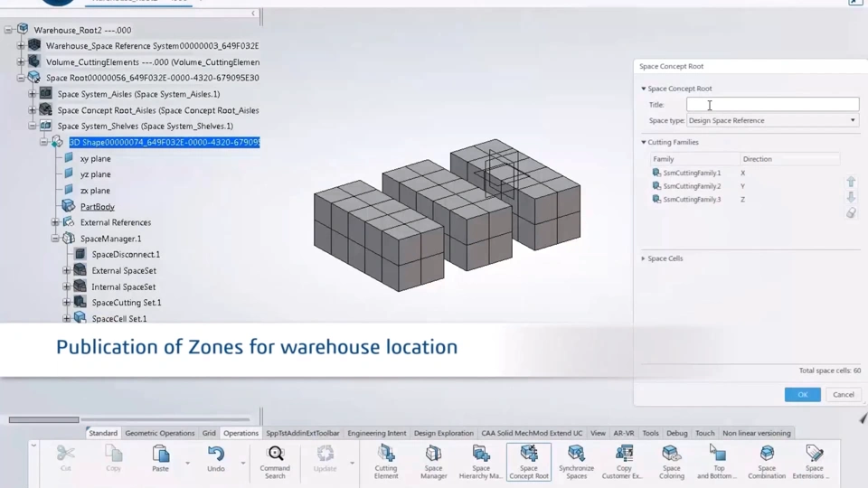
Task: Switch to Geometric Operations tab
Action: tap(159, 433)
